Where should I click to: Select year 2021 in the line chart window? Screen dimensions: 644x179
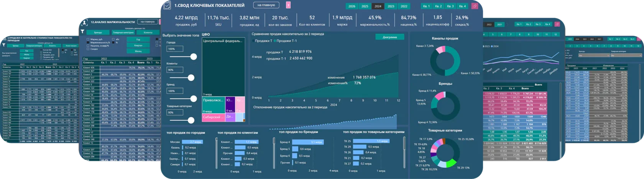499,25
